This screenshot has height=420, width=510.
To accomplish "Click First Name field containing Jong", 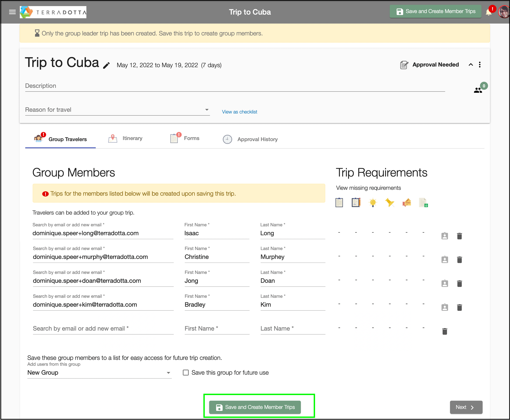I will 217,281.
